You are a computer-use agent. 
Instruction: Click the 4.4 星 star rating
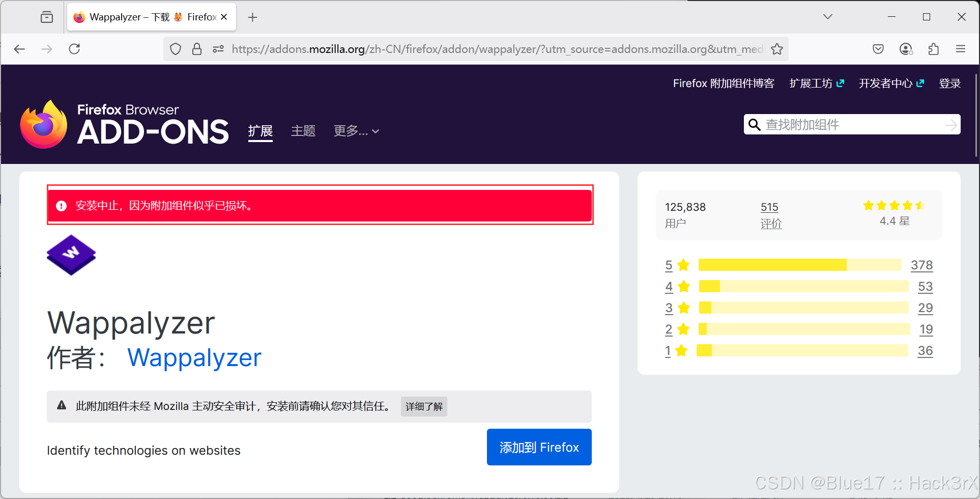point(895,213)
